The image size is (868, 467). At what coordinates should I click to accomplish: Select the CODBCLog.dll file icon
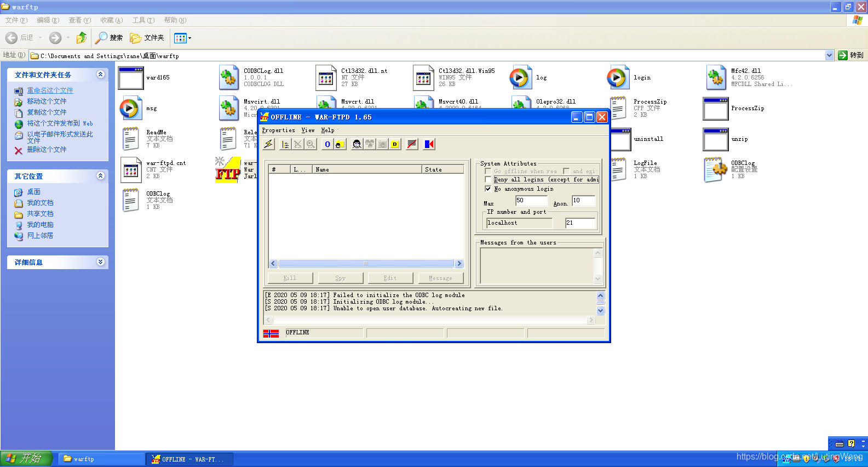point(229,78)
